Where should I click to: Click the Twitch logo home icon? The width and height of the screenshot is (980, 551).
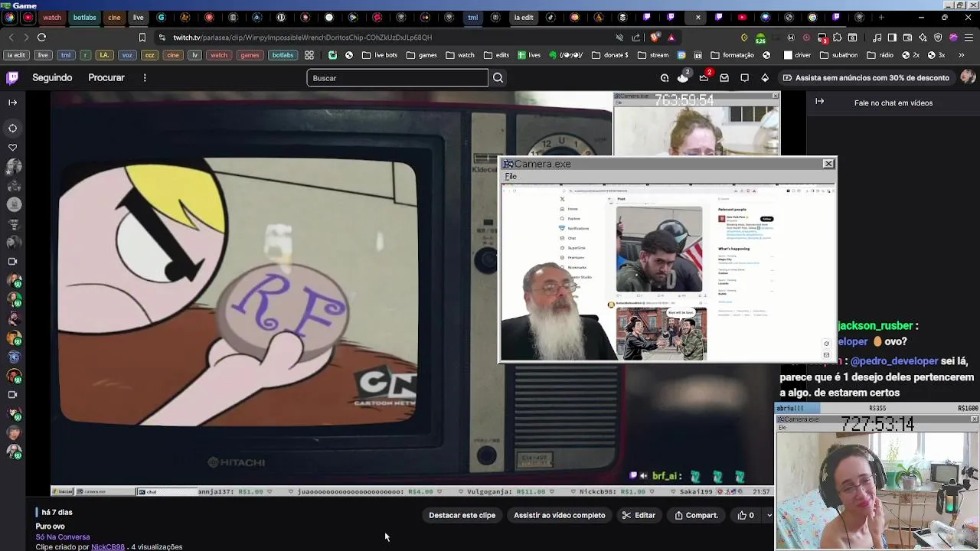(x=12, y=77)
